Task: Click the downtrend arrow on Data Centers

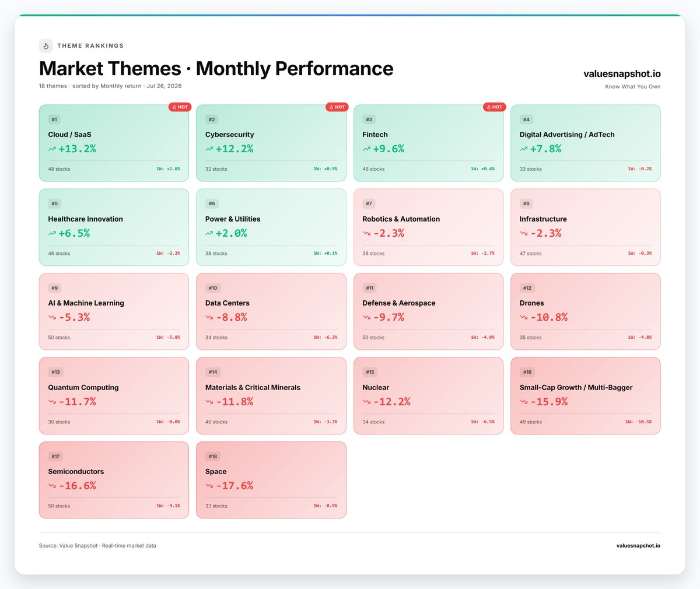Action: click(x=209, y=318)
